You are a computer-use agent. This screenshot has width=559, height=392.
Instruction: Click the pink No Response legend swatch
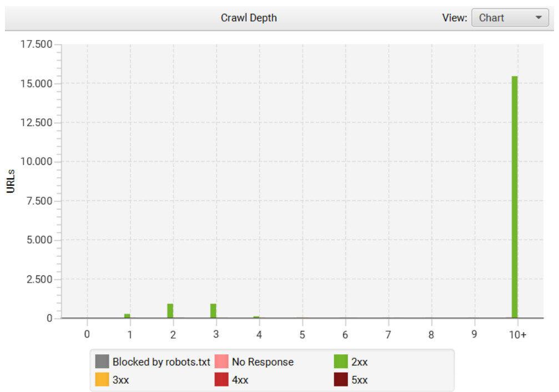tap(221, 362)
